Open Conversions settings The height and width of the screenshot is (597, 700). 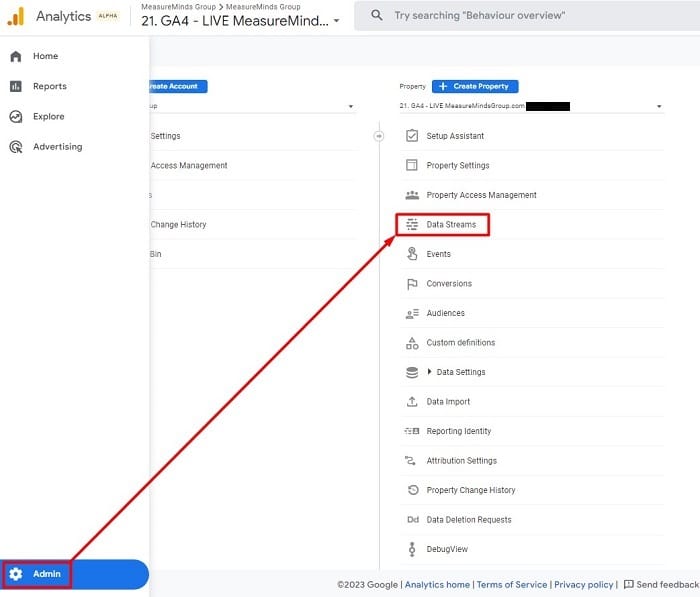pos(449,284)
